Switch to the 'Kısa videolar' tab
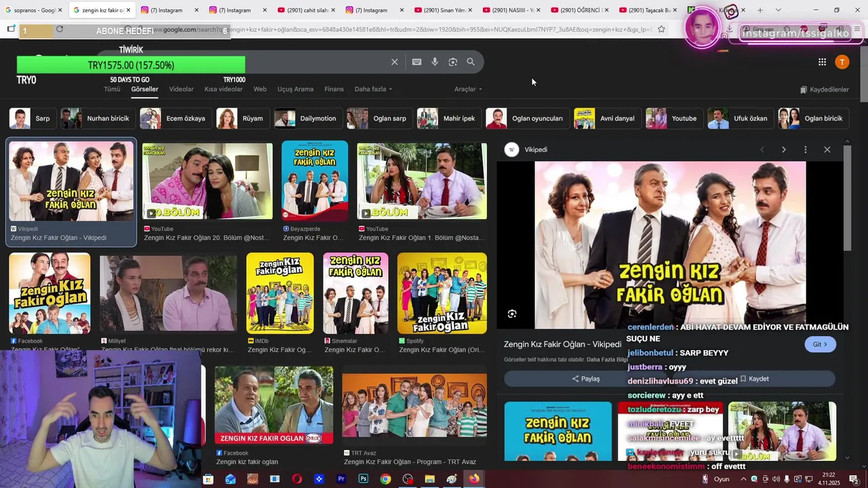The width and height of the screenshot is (868, 488). point(223,89)
